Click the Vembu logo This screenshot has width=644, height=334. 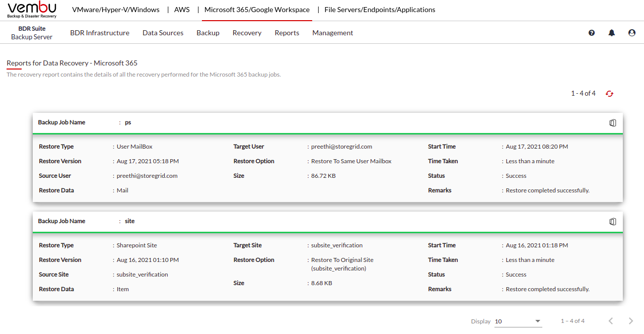pos(32,10)
